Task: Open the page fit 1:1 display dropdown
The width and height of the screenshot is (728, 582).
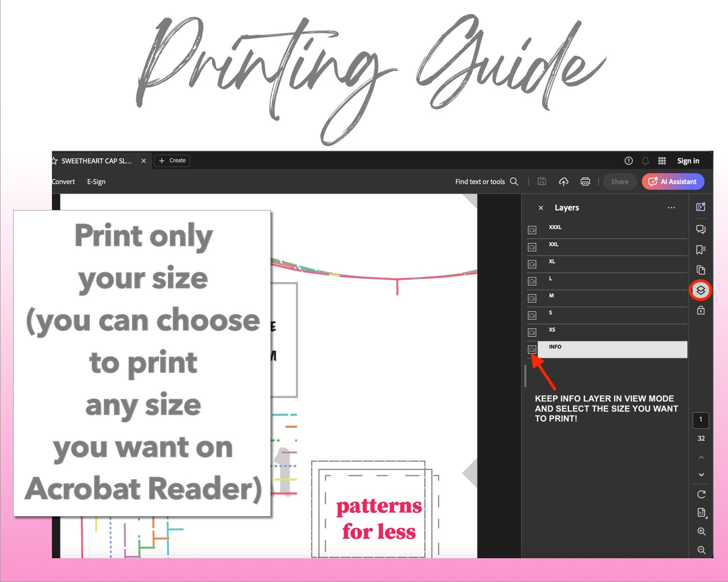Action: (x=701, y=513)
